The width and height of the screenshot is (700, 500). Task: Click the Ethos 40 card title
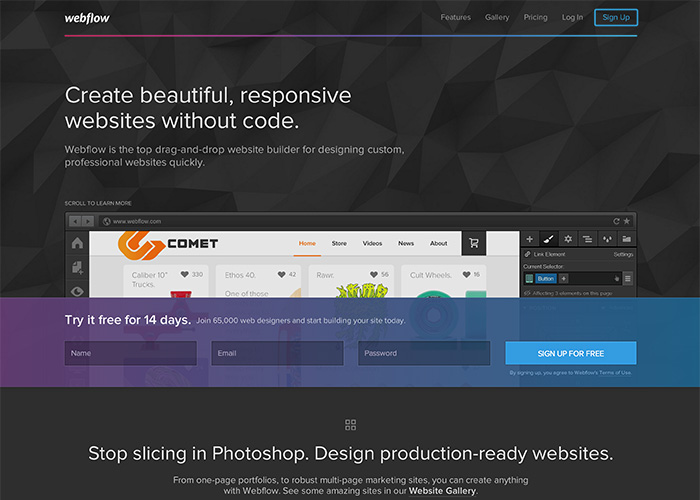coord(240,275)
